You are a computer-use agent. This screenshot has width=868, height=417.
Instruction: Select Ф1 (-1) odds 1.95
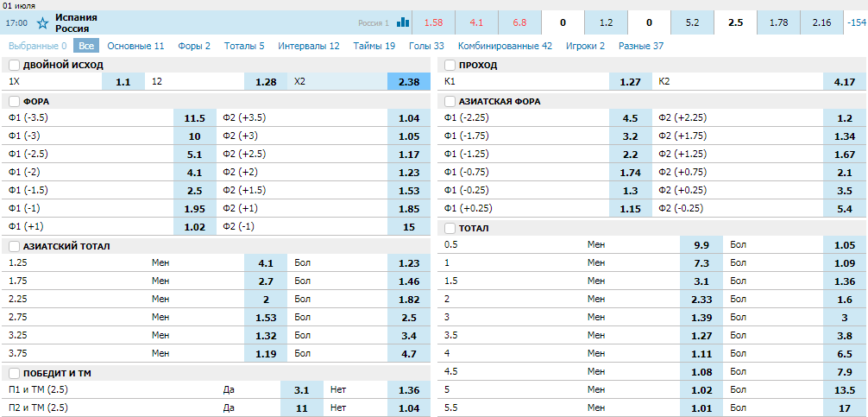(195, 209)
